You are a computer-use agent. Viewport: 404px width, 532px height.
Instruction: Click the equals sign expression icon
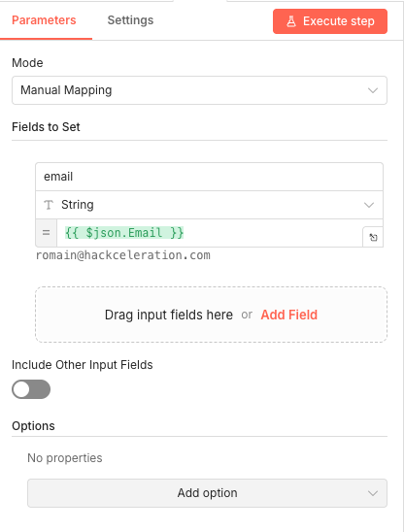click(47, 233)
